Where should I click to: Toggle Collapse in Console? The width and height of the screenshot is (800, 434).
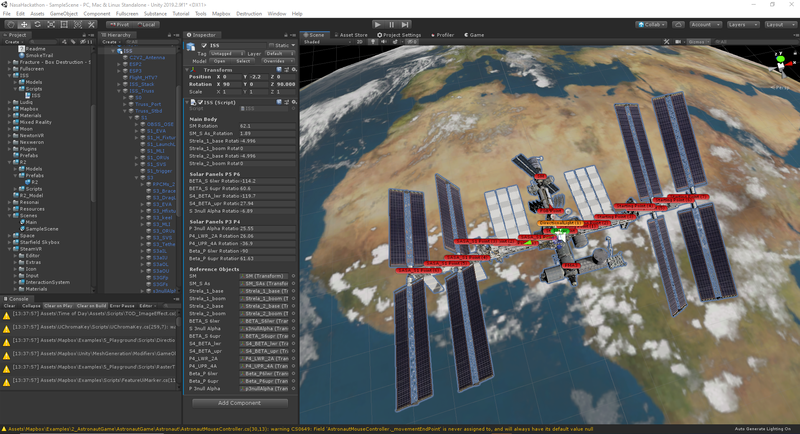[x=31, y=306]
